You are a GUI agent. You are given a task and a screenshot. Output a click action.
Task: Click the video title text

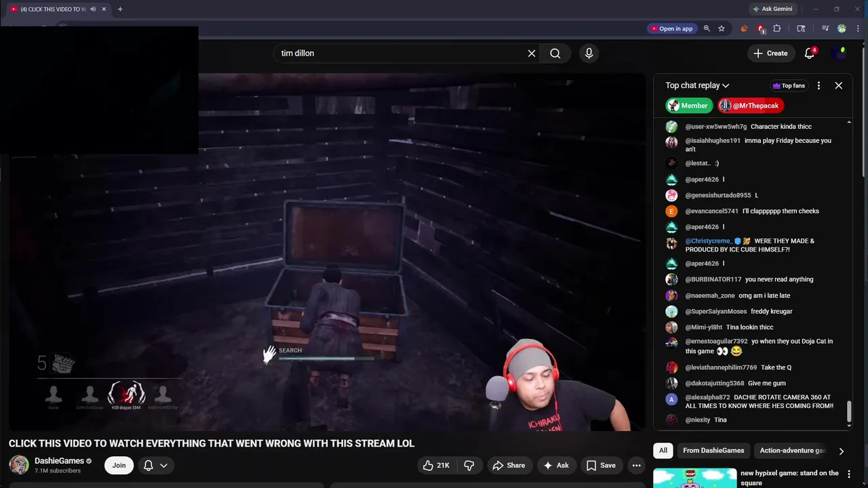coord(212,443)
